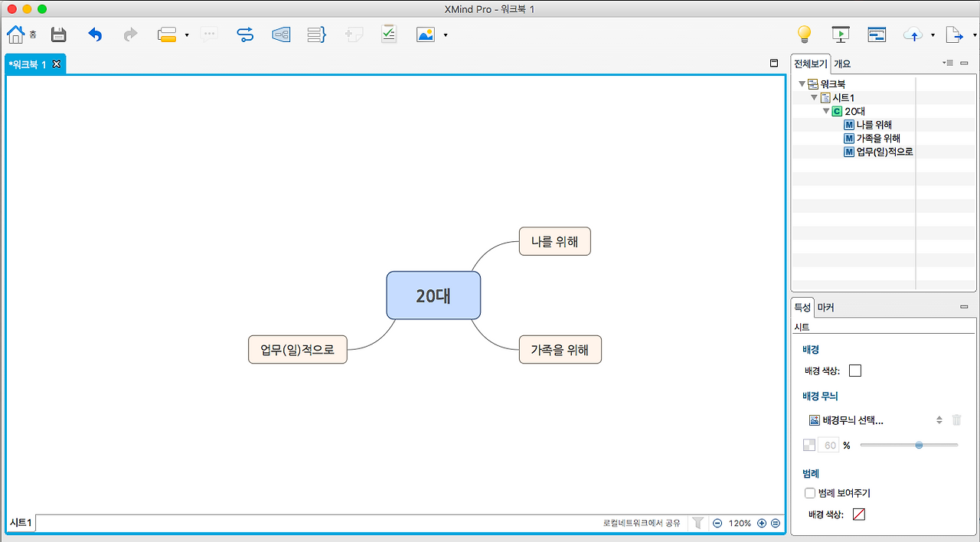Switch to the 마커 tab

825,307
